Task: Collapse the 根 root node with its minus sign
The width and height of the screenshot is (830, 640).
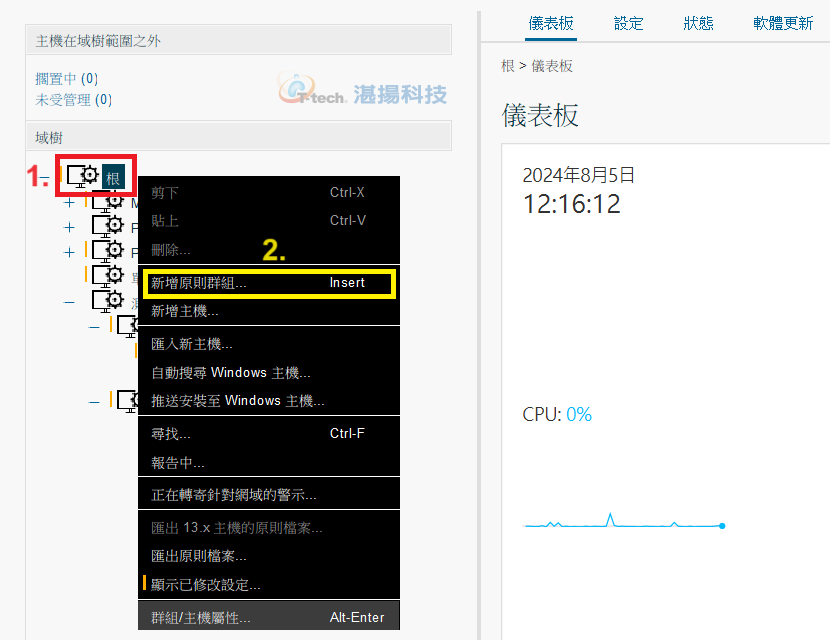Action: tap(45, 178)
